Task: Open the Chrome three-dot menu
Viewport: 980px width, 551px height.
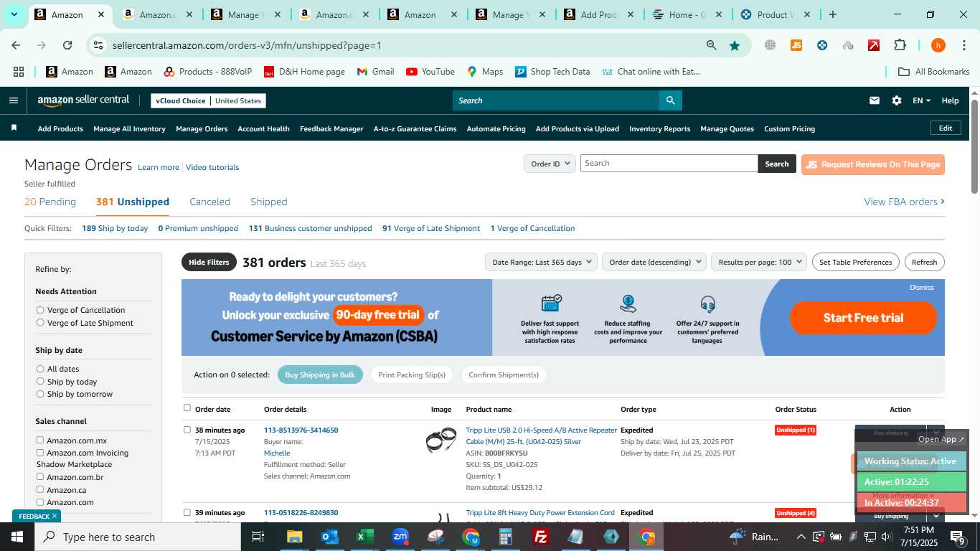Action: point(963,45)
